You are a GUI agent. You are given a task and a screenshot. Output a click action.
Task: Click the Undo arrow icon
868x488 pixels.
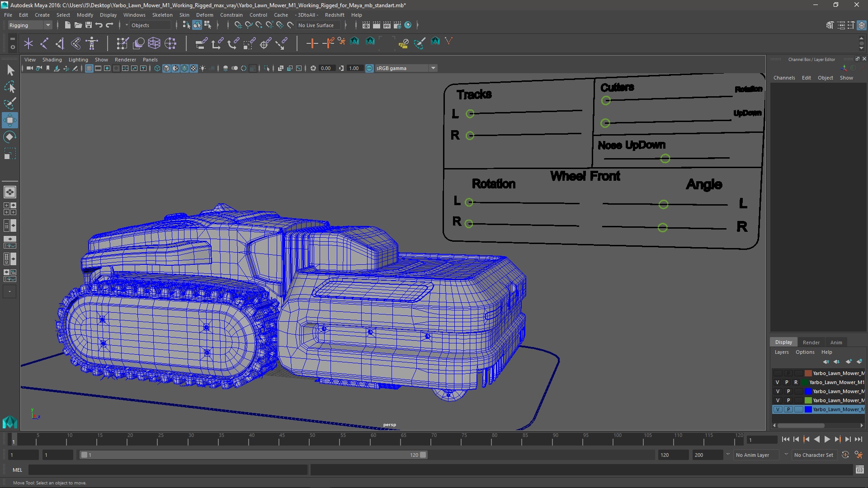[99, 25]
